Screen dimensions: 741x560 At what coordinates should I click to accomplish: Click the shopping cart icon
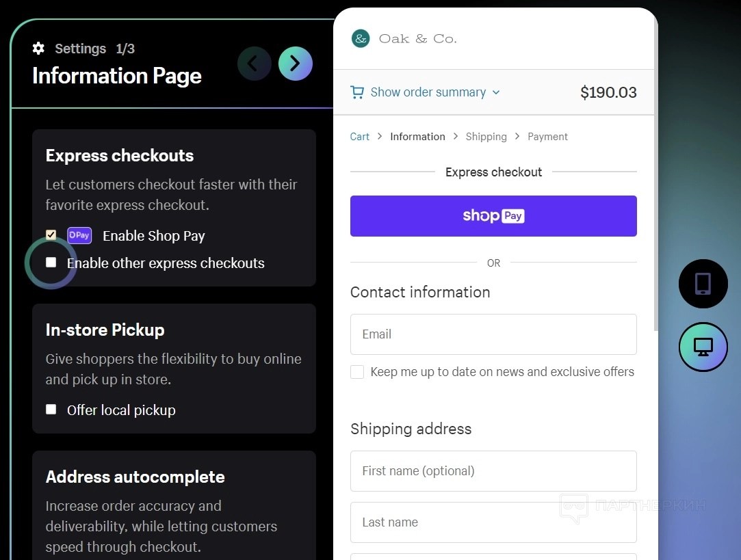click(357, 92)
